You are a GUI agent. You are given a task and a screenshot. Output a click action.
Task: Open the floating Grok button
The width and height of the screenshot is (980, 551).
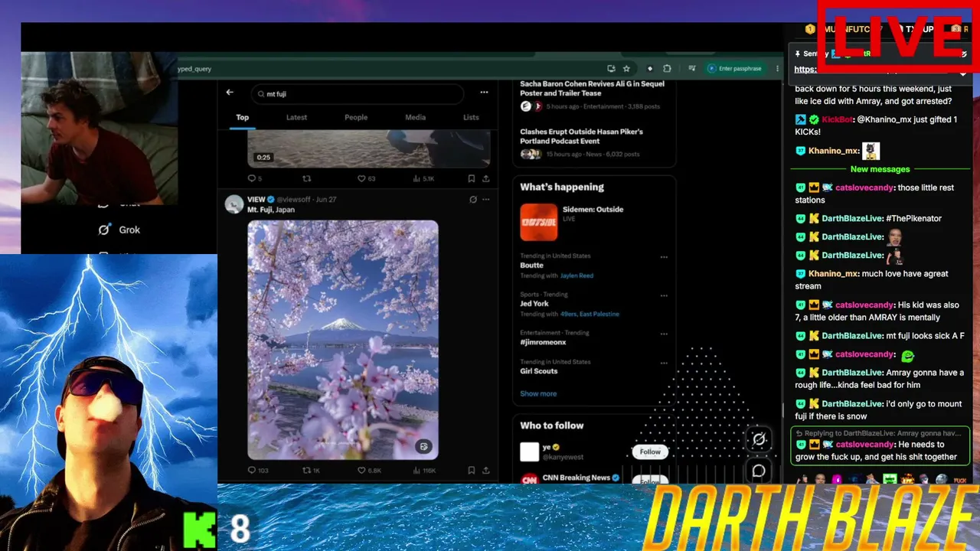point(759,439)
